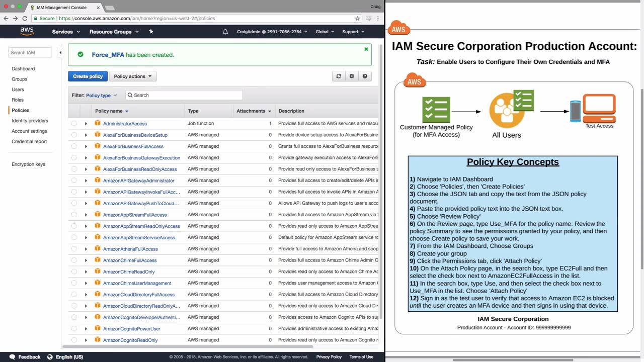644x362 pixels.
Task: Expand the AdministratorAccess policy row
Action: tap(86, 124)
